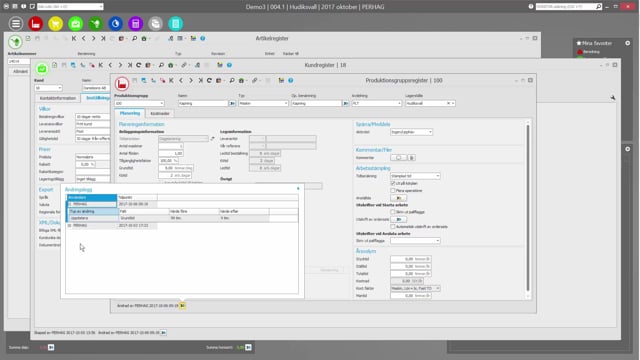Click Antal maskiner input field
This screenshot has height=360, width=640.
click(171, 146)
